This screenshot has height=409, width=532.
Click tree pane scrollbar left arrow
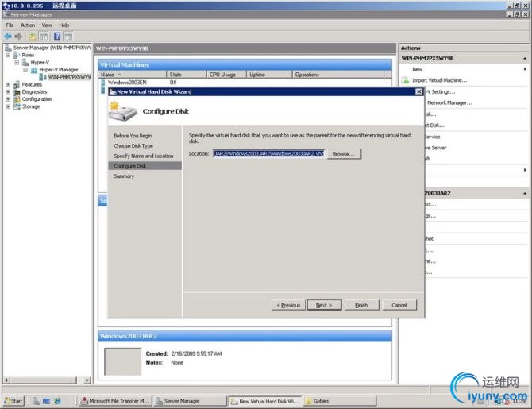coord(6,380)
